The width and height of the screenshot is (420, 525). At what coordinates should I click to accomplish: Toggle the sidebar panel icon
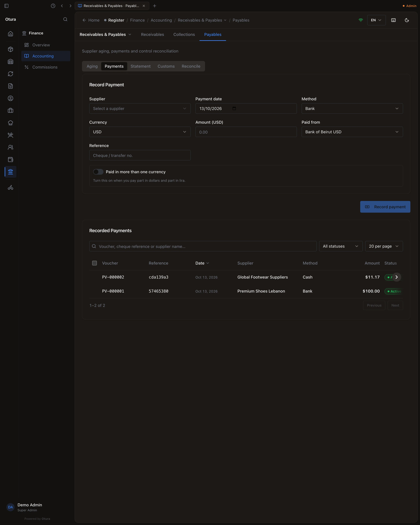click(7, 6)
